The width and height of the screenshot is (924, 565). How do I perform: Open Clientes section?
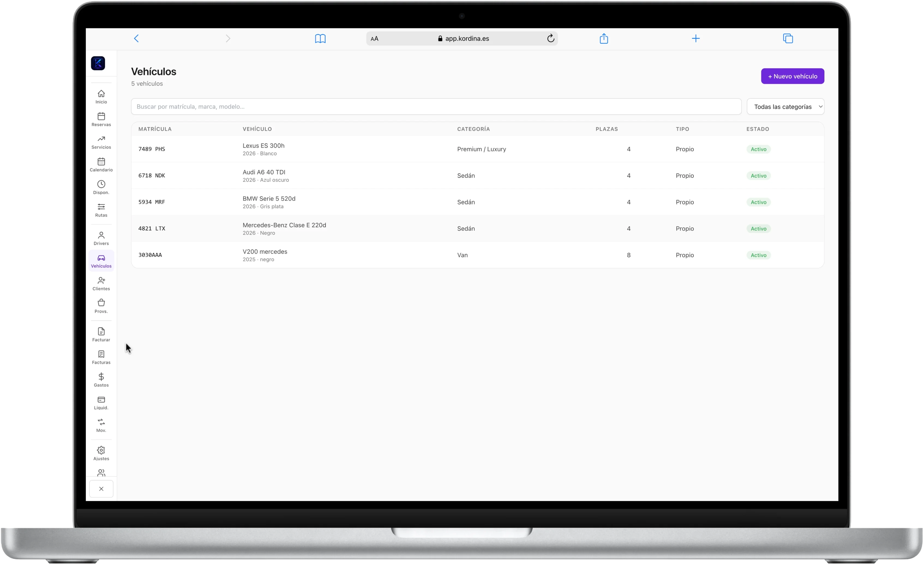point(101,283)
